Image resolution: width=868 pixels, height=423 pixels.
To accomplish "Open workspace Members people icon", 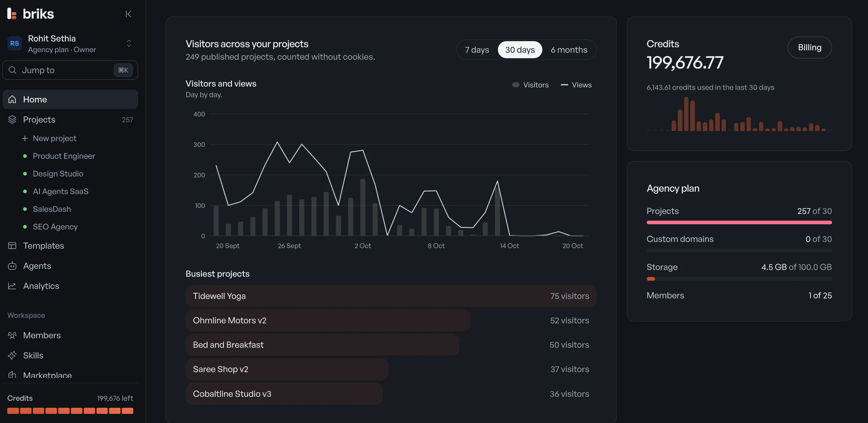I will click(12, 335).
